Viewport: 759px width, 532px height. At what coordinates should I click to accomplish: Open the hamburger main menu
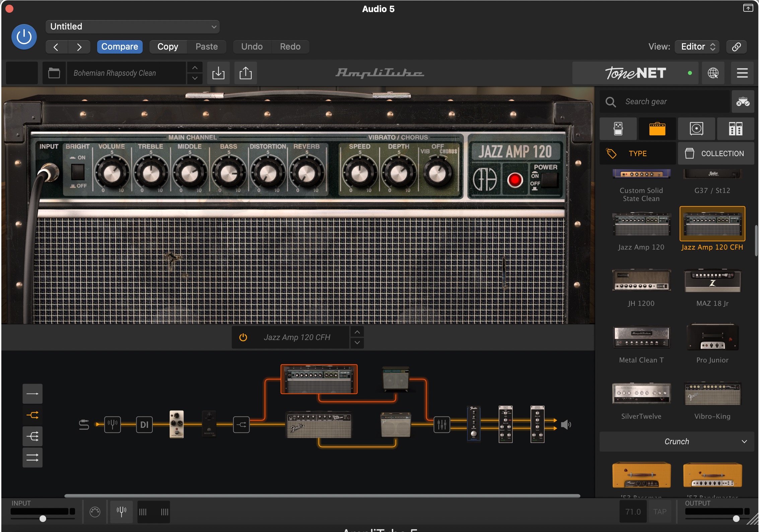point(742,73)
